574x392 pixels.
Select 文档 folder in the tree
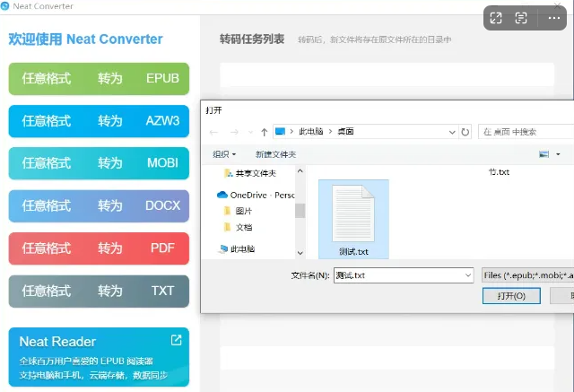point(238,227)
